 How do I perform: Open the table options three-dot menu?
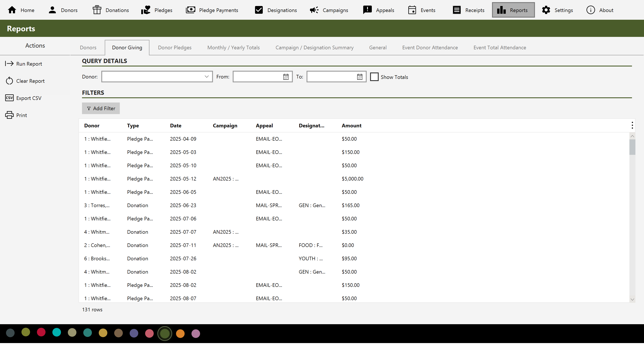tap(632, 126)
